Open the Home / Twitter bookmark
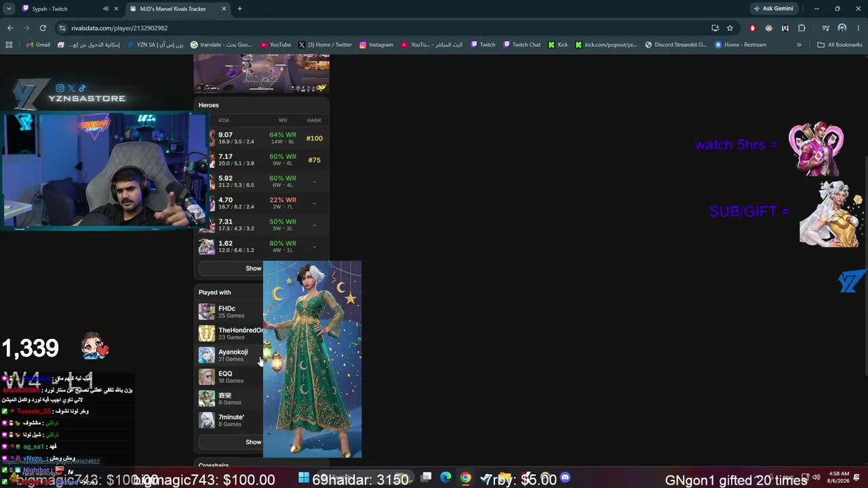 (325, 45)
